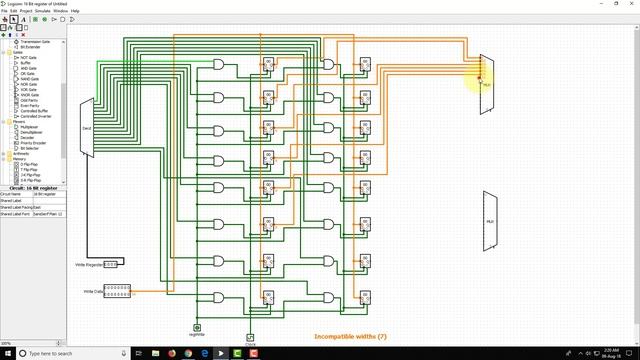The width and height of the screenshot is (640, 360).
Task: Select Demultiplexer in Plexers folder
Action: click(31, 132)
